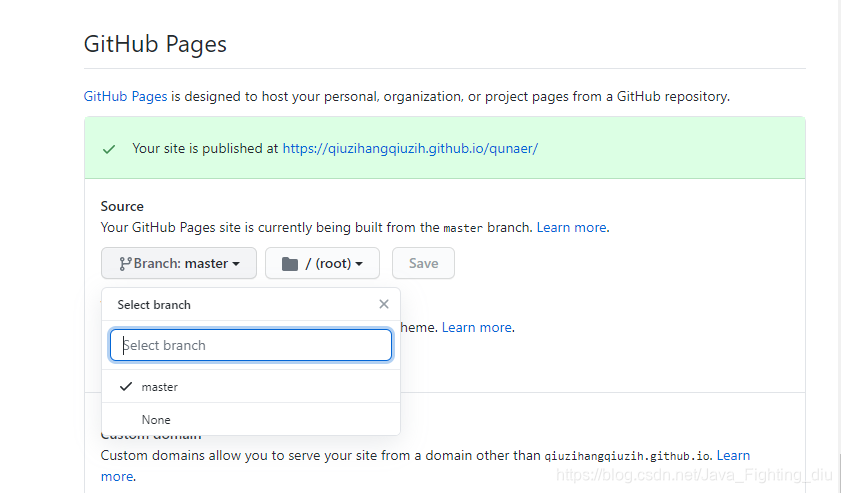Click the GitHub Pages heading
This screenshot has width=841, height=493.
point(156,44)
